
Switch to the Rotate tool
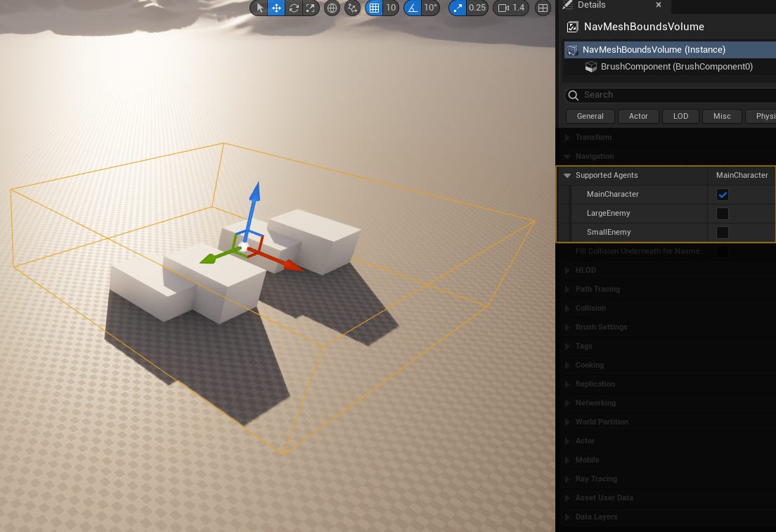tap(294, 8)
